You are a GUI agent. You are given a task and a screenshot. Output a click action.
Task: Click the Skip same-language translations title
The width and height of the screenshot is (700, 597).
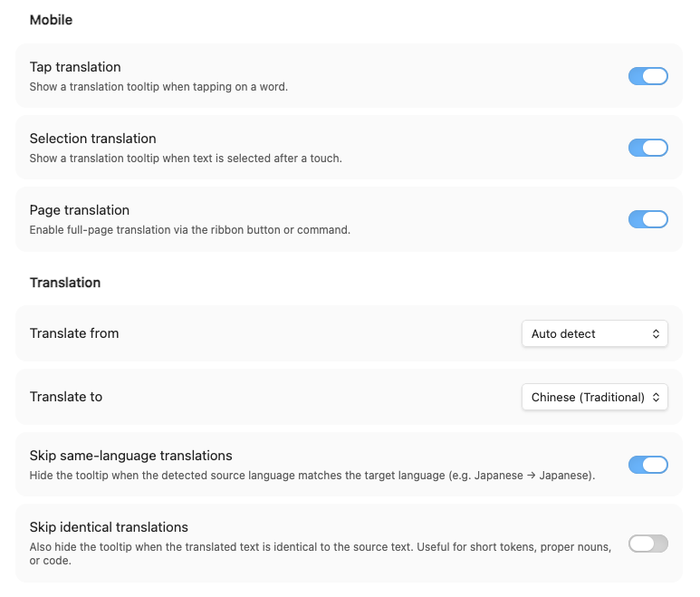[x=130, y=456]
